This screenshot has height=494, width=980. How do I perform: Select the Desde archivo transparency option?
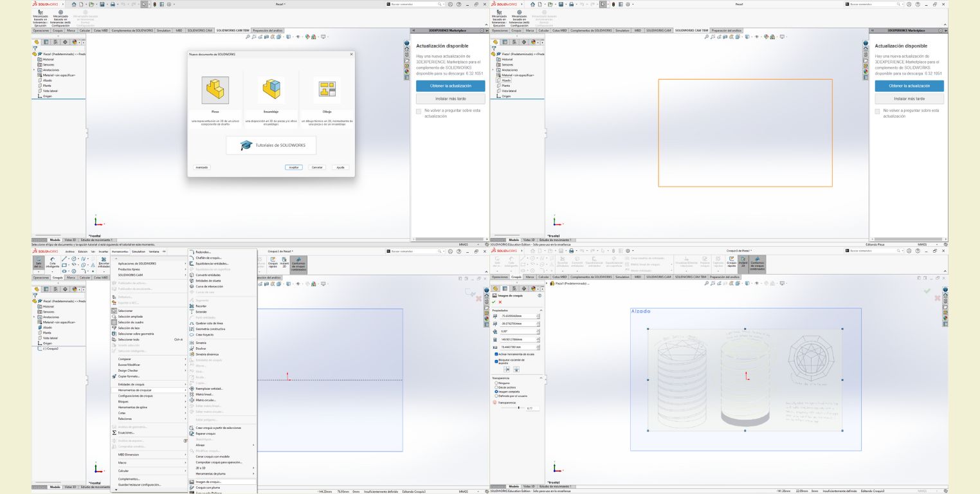pyautogui.click(x=496, y=387)
